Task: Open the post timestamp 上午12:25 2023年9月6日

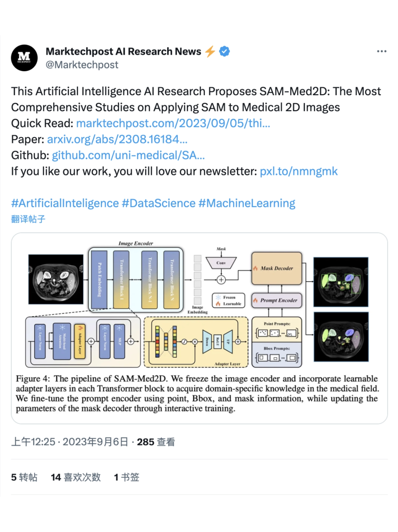Action: pyautogui.click(x=70, y=442)
